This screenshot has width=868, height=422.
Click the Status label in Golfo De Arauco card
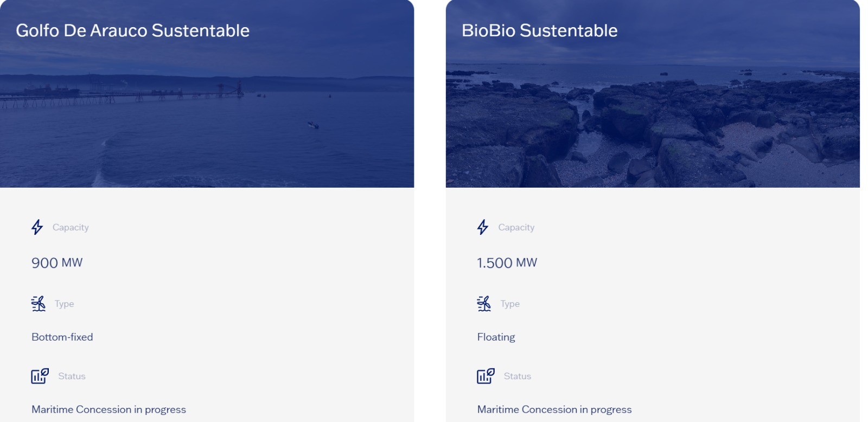pos(72,376)
